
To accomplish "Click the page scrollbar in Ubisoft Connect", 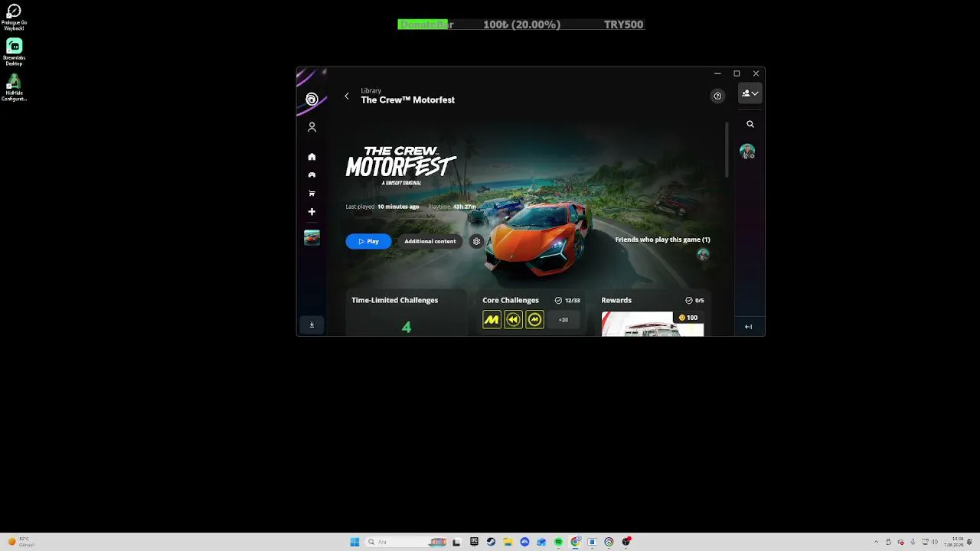I will (727, 152).
